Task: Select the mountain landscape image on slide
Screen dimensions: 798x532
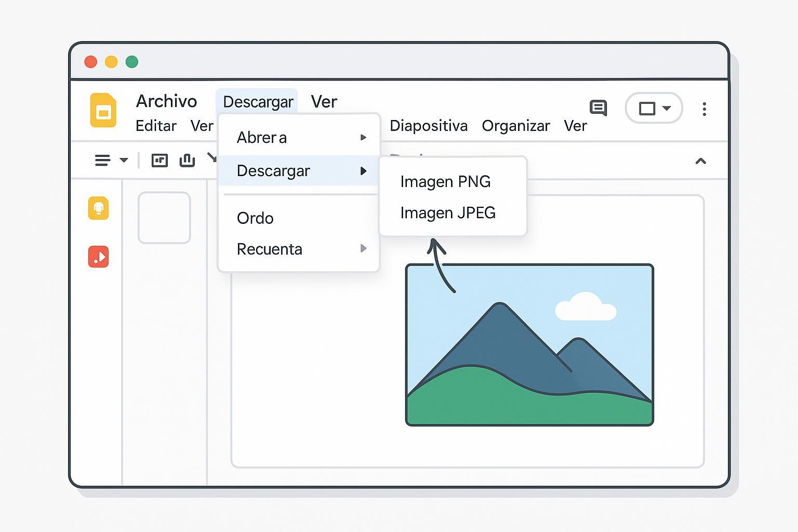Action: pos(529,345)
